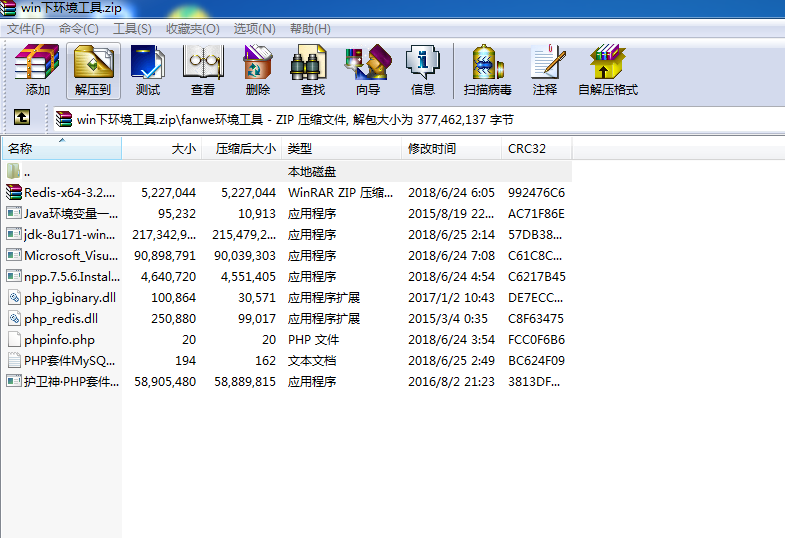Click the jdk-8u171-win file name

70,235
